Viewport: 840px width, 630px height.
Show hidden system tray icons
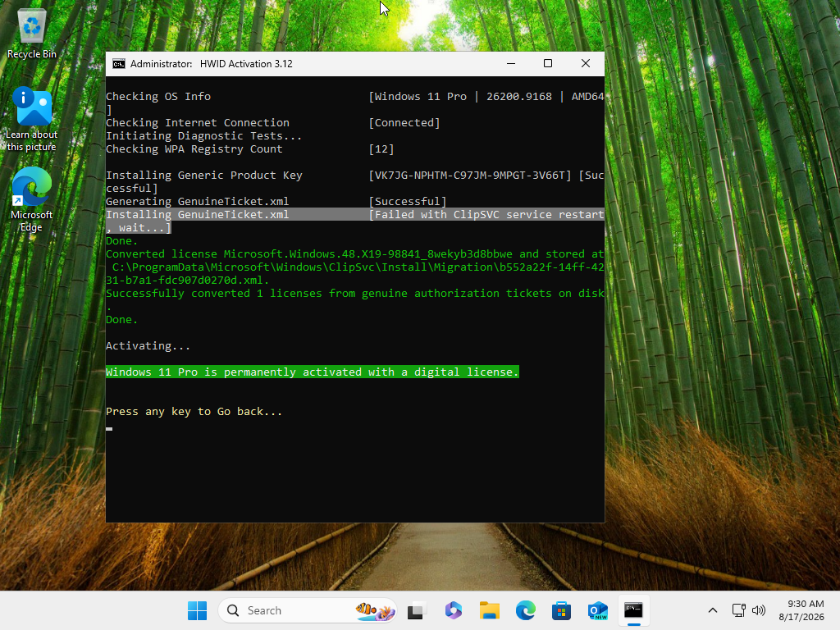(713, 610)
